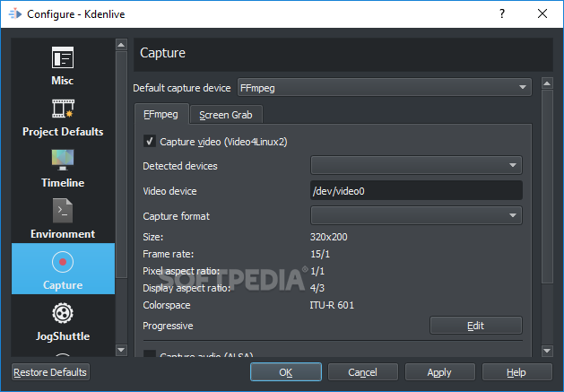The width and height of the screenshot is (564, 392).
Task: Click the Help button
Action: pos(516,372)
